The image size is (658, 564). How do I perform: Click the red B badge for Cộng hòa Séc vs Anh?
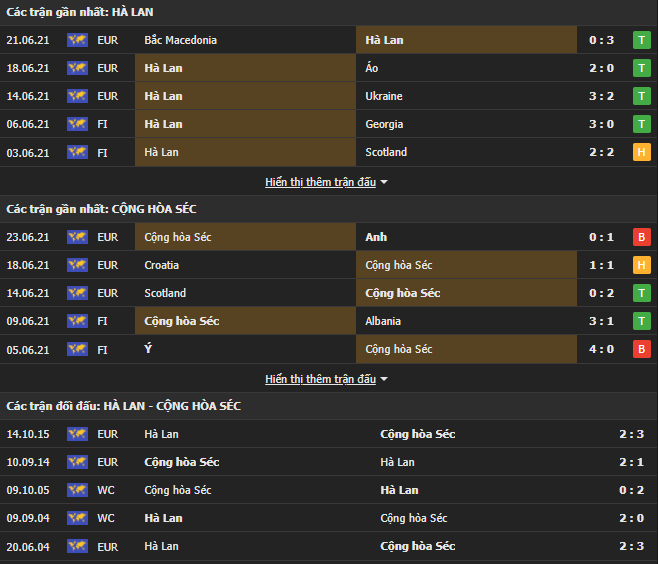[x=641, y=237]
